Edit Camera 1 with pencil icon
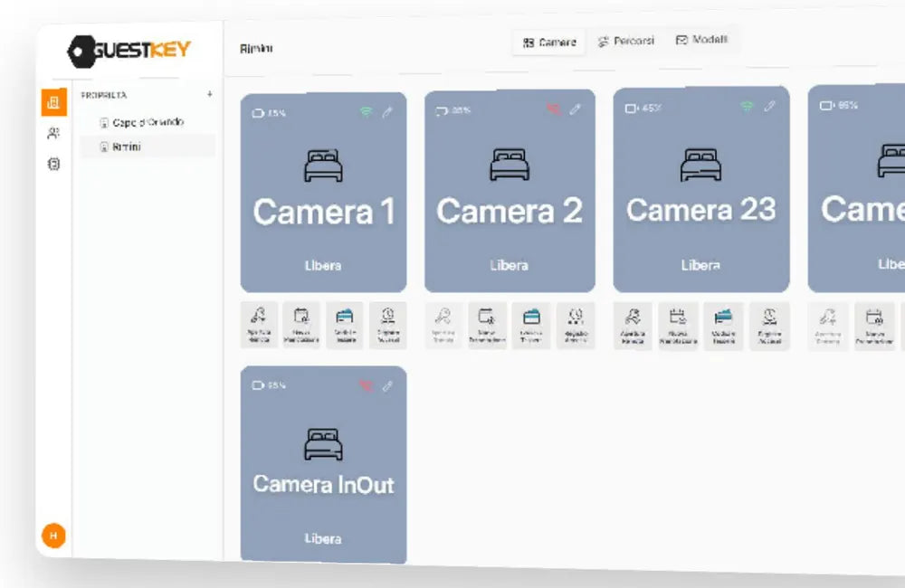Image resolution: width=905 pixels, height=588 pixels. click(387, 112)
